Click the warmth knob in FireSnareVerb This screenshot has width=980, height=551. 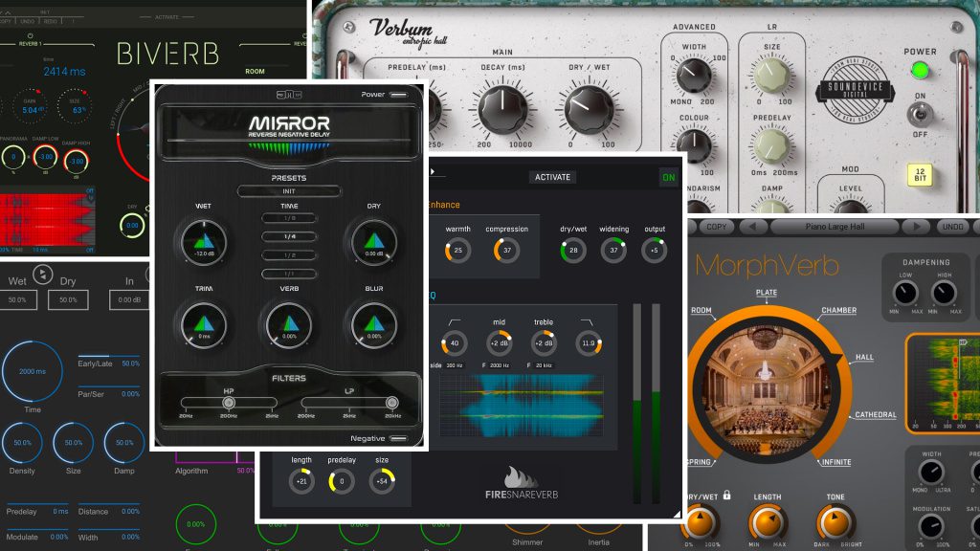(x=457, y=251)
